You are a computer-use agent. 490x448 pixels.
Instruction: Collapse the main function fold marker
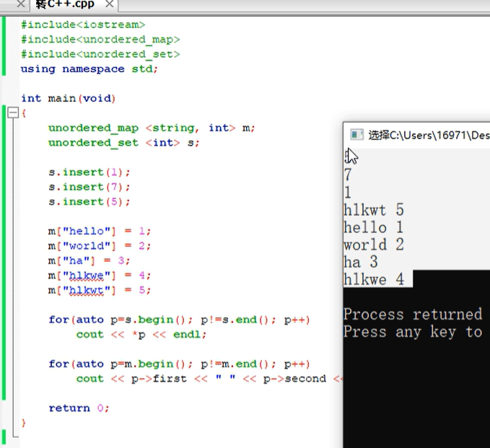click(x=12, y=113)
